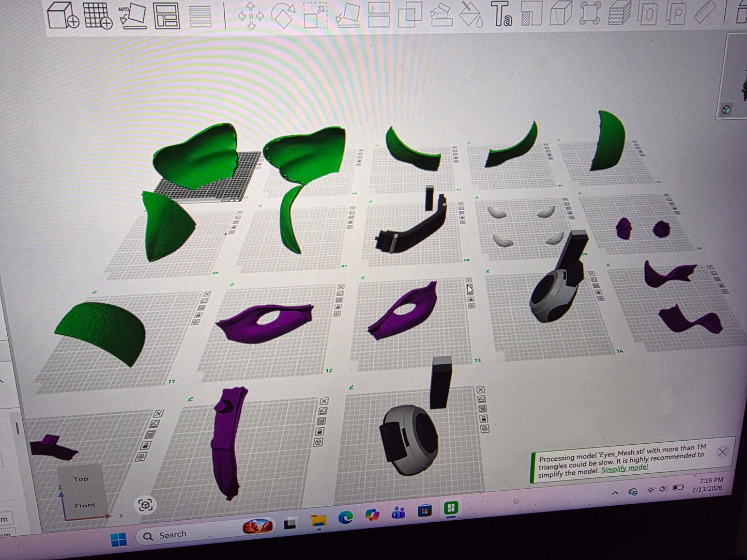Select the Rotate tool in the toolbar
The height and width of the screenshot is (560, 747).
[x=283, y=16]
